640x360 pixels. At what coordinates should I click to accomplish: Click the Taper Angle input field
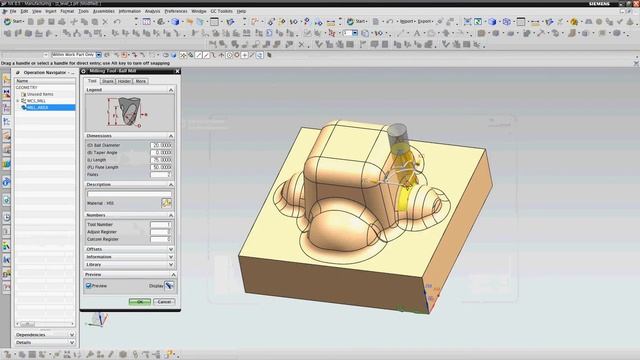pos(161,153)
